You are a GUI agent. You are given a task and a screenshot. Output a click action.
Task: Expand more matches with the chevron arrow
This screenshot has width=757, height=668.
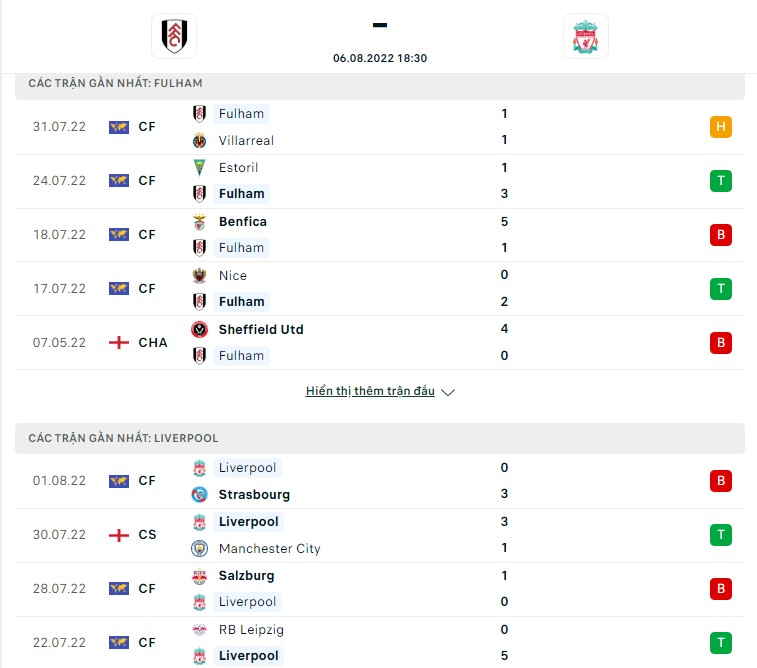pos(448,392)
